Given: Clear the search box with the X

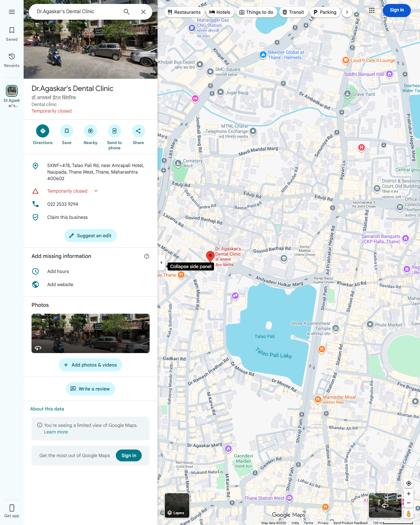Looking at the screenshot, I should pos(143,12).
